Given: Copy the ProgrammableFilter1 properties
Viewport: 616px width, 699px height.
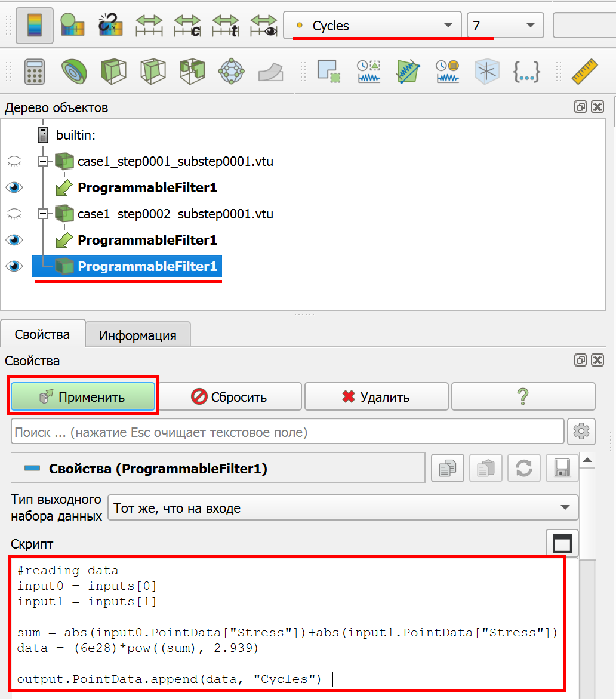Looking at the screenshot, I should [x=448, y=468].
